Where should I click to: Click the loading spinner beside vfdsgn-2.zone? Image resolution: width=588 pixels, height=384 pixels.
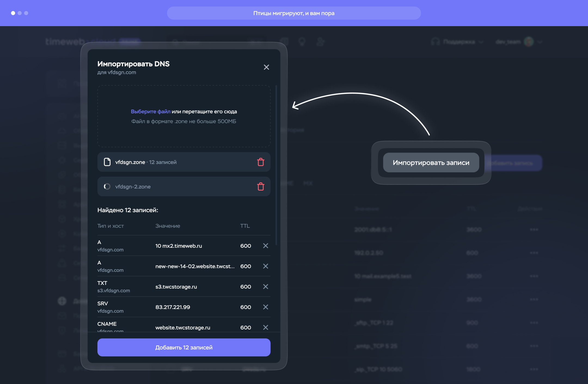tap(107, 187)
